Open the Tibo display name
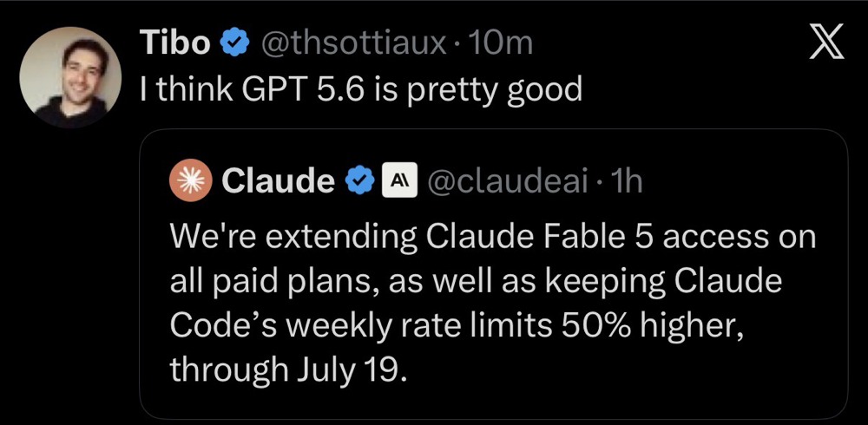Image resolution: width=868 pixels, height=425 pixels. tap(175, 42)
